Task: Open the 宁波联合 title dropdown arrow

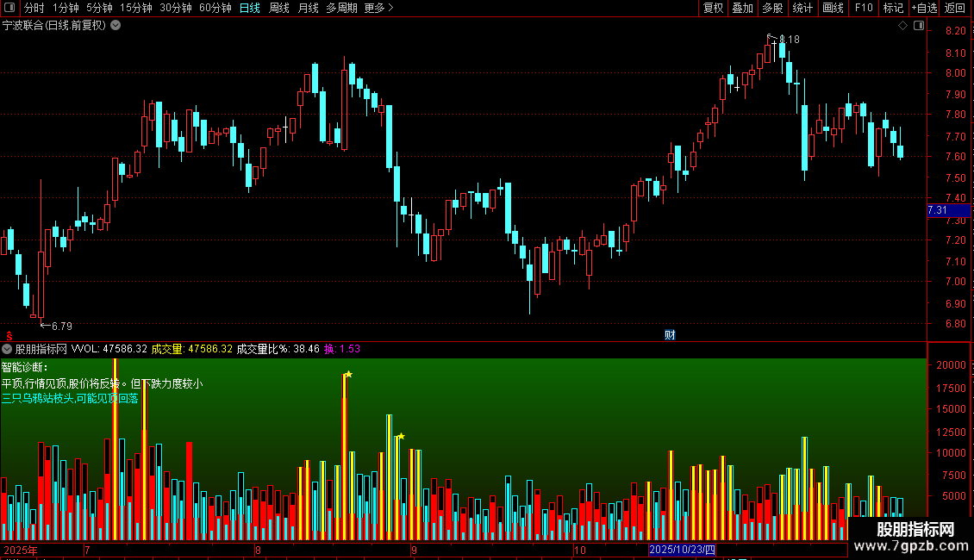Action: click(116, 26)
